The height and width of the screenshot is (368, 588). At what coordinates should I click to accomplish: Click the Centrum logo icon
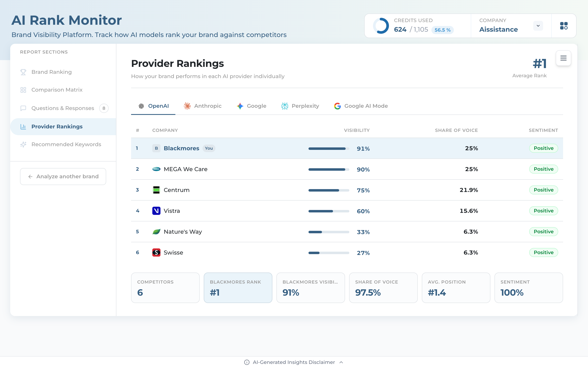156,190
